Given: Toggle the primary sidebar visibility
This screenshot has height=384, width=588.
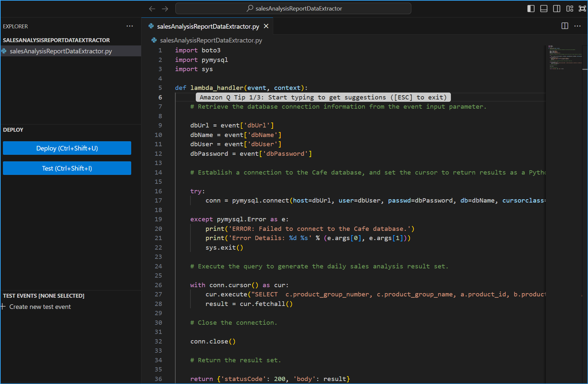Looking at the screenshot, I should [531, 9].
